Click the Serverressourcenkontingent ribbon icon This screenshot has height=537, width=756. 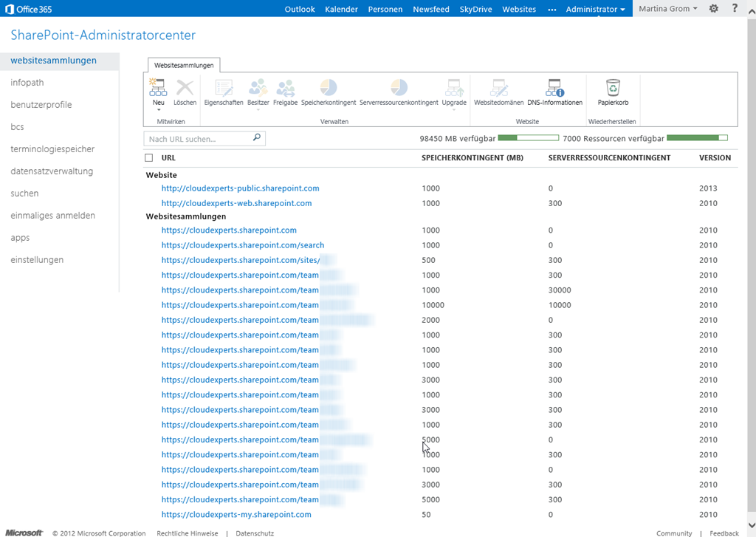399,89
